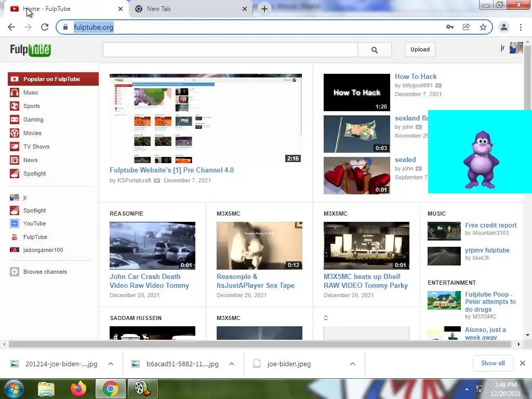532x399 pixels.
Task: Open Windows Explorer from taskbar
Action: [46, 389]
